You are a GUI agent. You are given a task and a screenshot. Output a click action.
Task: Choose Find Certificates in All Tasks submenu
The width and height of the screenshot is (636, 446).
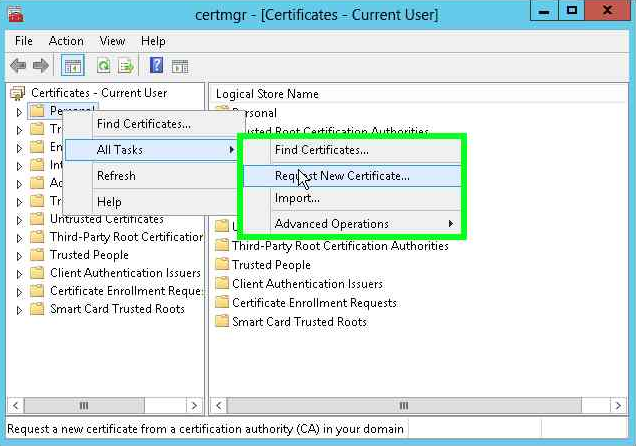pos(352,150)
